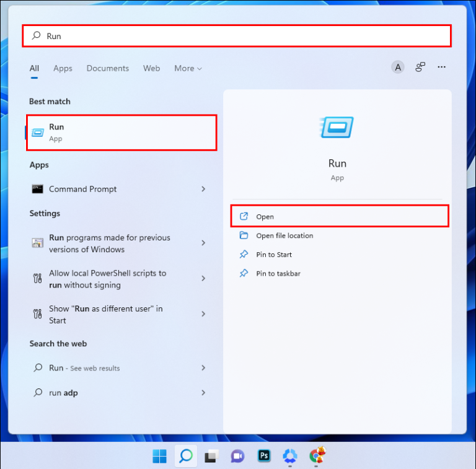Screen dimensions: 476x469
Task: Open the Teams Chat taskbar icon
Action: 238,456
